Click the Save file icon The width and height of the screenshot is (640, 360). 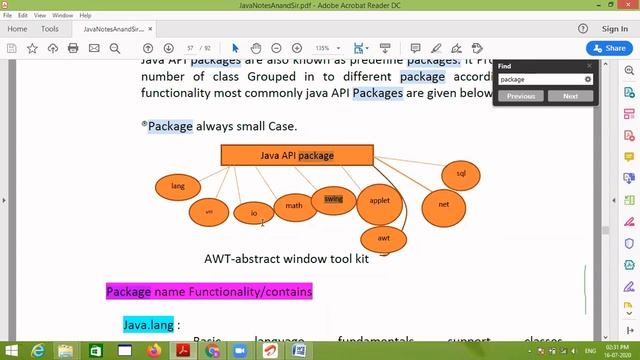[x=11, y=48]
